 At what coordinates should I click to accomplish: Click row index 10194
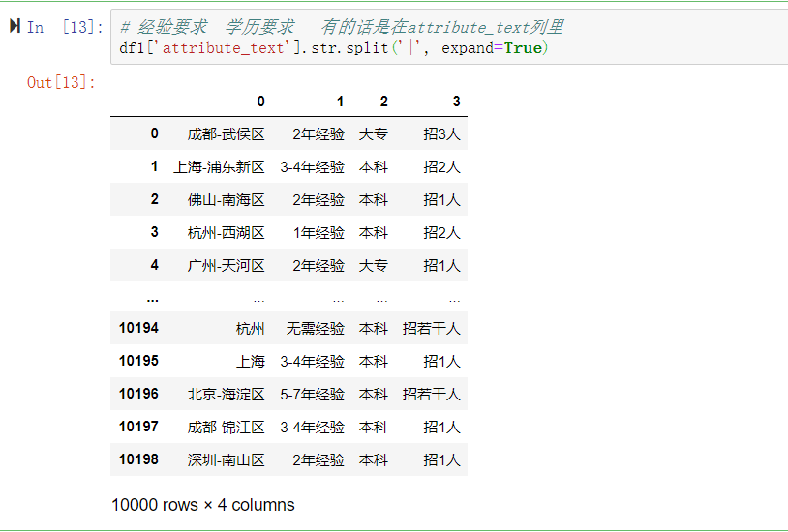(138, 328)
